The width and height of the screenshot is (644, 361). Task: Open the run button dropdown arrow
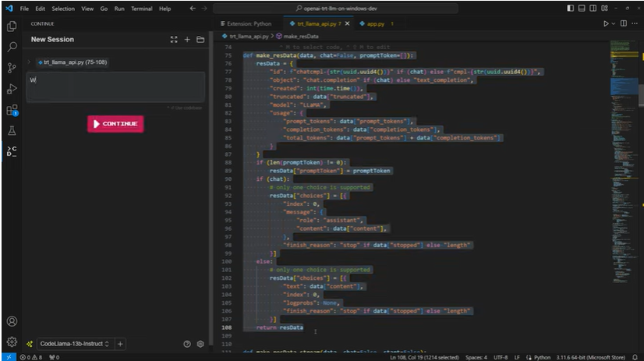coord(615,24)
